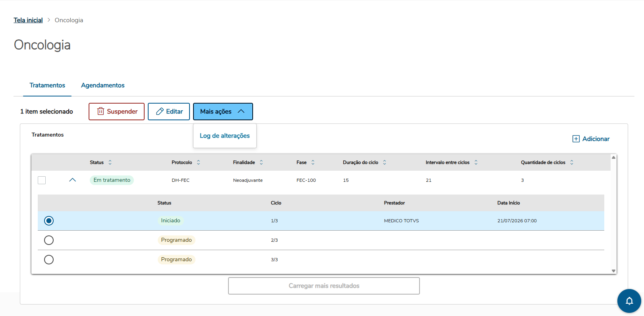
Task: Collapse the DH-FEC treatment row
Action: click(72, 180)
